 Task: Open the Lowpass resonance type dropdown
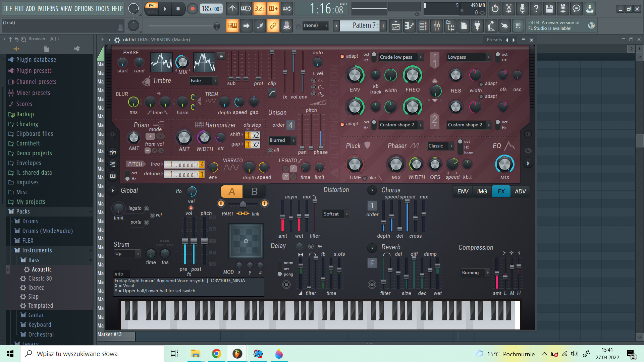coord(469,57)
